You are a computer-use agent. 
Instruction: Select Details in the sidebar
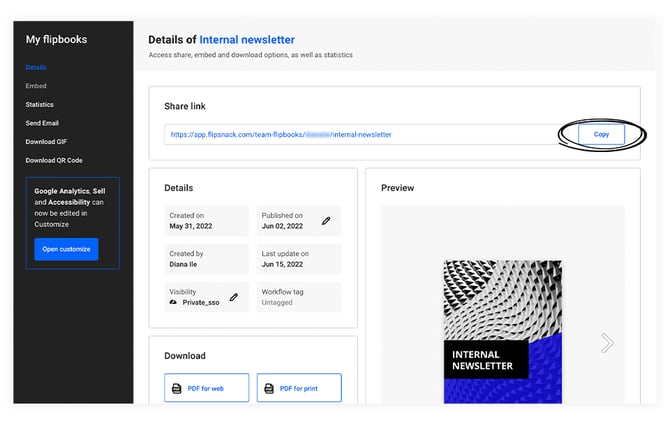click(36, 68)
